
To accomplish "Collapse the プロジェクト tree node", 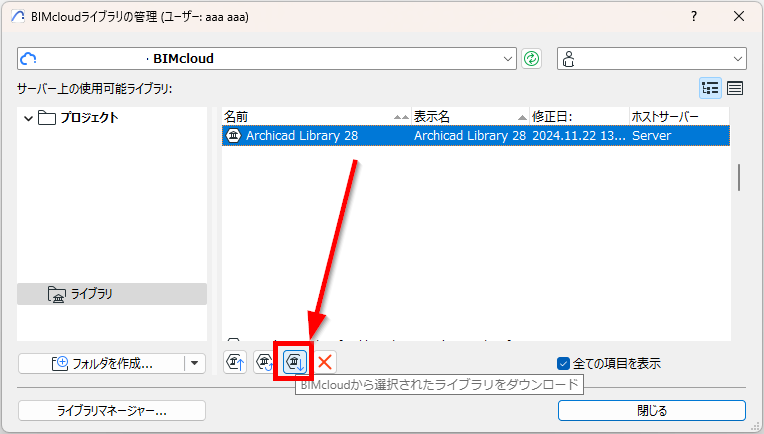I will click(28, 118).
